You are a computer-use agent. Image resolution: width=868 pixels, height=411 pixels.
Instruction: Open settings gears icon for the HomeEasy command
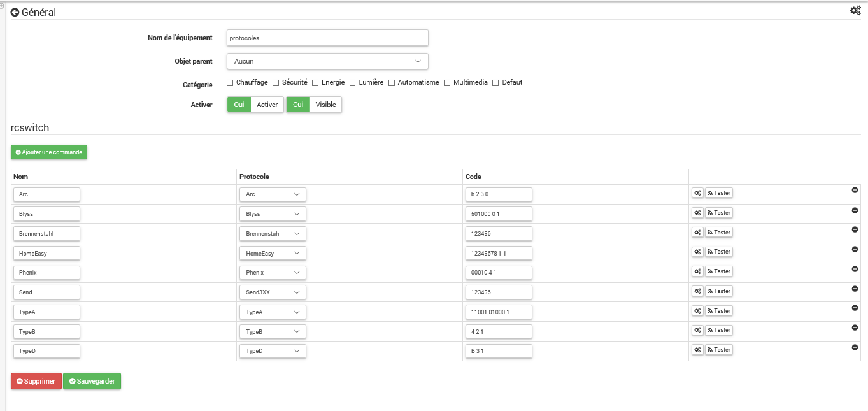click(697, 252)
